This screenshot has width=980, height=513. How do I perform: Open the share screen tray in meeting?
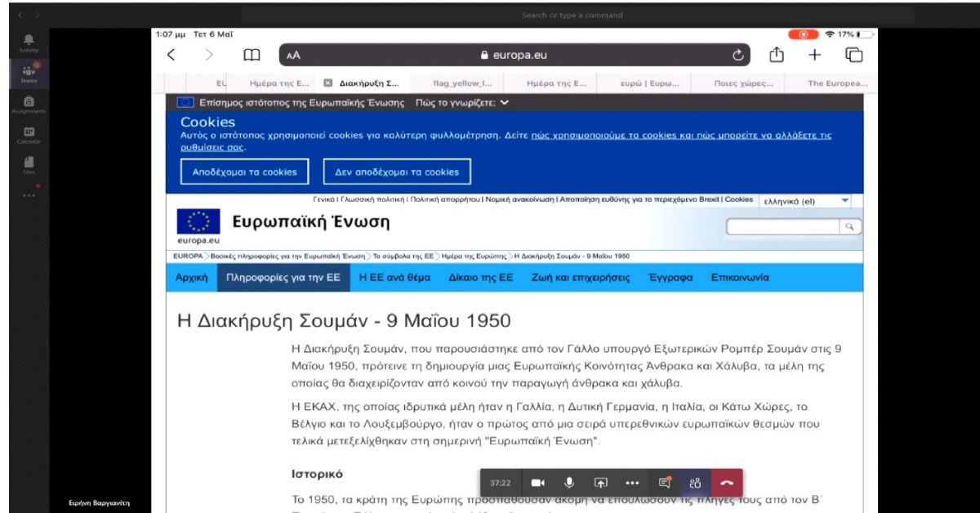(x=600, y=482)
